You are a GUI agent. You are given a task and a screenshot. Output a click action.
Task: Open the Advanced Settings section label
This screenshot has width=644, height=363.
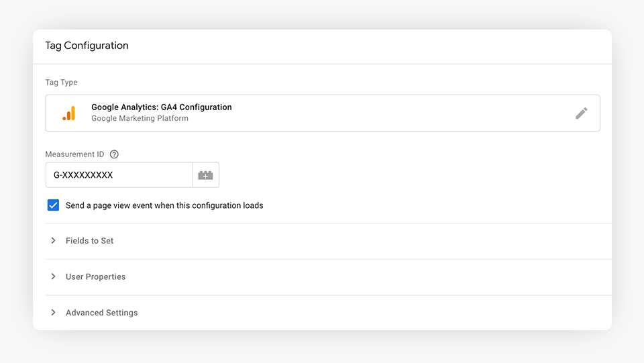tap(101, 313)
